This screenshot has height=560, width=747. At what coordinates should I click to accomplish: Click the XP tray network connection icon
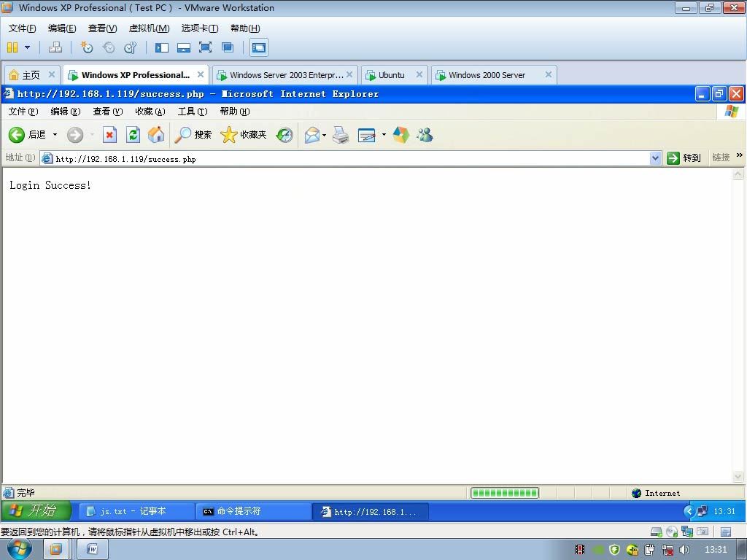point(703,511)
